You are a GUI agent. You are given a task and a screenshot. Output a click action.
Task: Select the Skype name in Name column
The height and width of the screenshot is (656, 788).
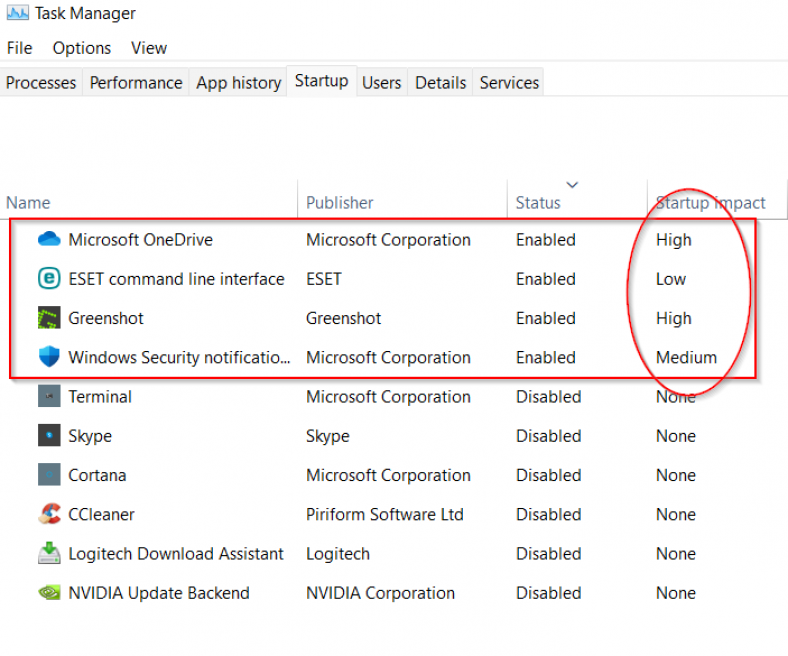pos(90,435)
